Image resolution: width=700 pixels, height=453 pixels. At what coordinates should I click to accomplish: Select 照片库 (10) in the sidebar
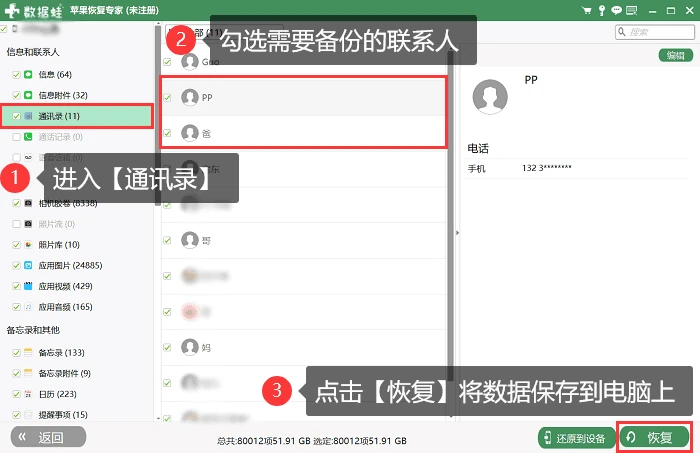[x=58, y=245]
